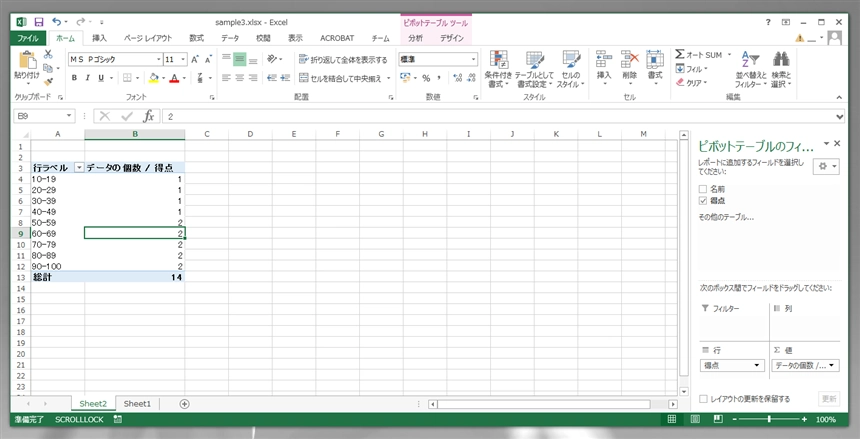Toggle defer layout update checkbox
860x439 pixels.
point(703,399)
